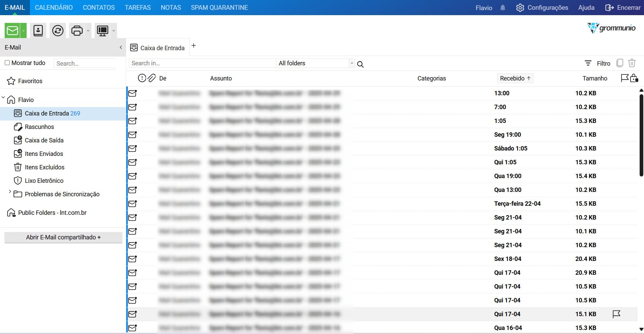This screenshot has height=334, width=644.
Task: Click the message list vertical scrollbar
Action: tap(641, 135)
